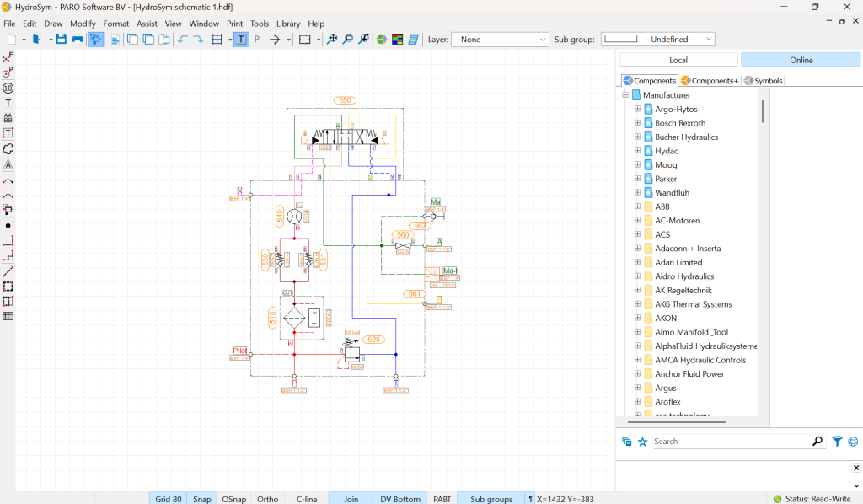This screenshot has height=504, width=863.
Task: Toggle Snap in the status bar
Action: coord(202,498)
